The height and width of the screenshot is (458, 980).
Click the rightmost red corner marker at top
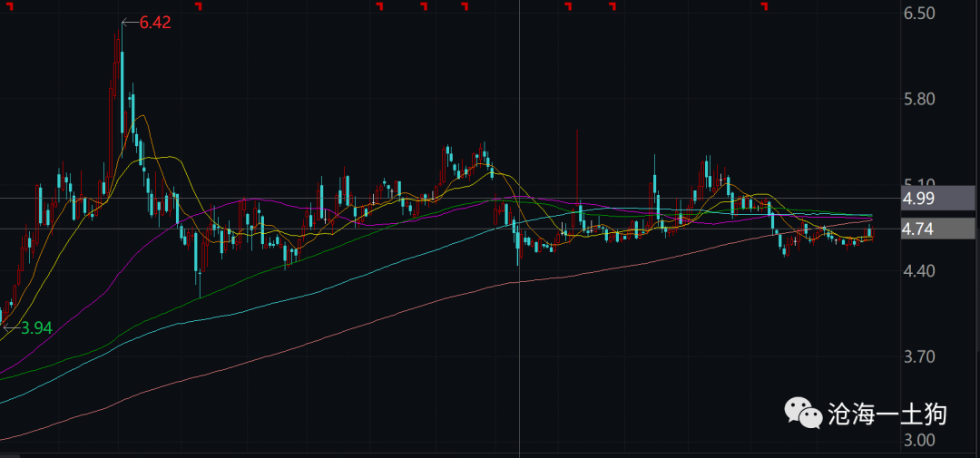764,7
